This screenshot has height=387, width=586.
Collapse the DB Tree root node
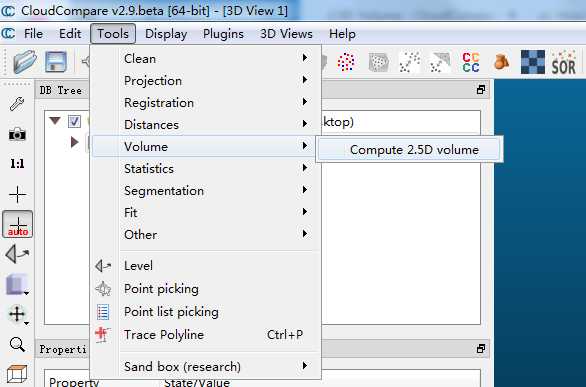tap(55, 121)
